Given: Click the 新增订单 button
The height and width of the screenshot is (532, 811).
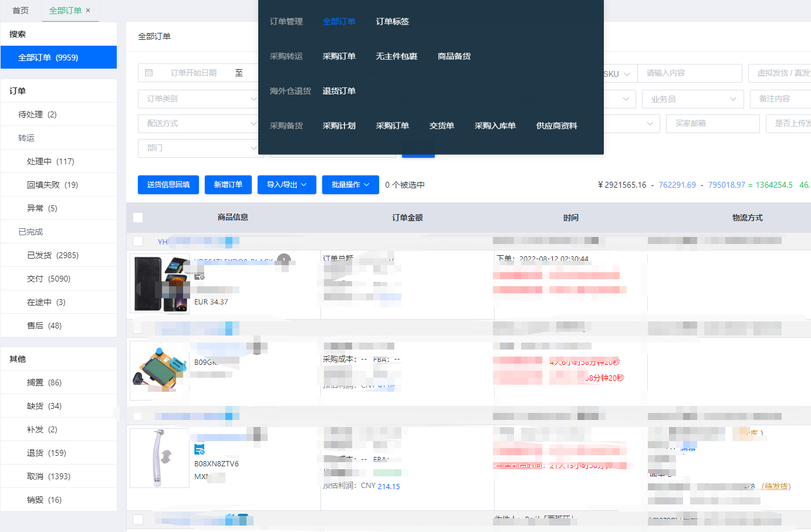Looking at the screenshot, I should (228, 185).
